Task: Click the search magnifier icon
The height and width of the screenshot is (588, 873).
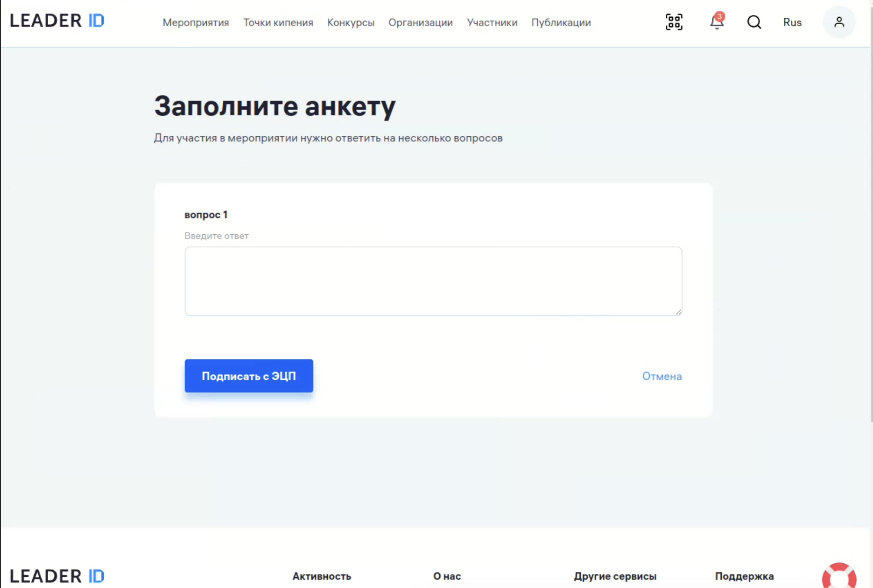Action: click(x=754, y=22)
